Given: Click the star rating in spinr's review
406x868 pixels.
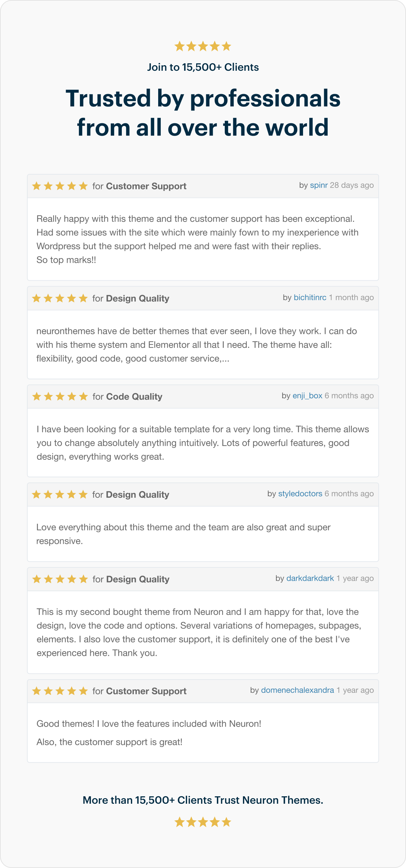Looking at the screenshot, I should [60, 186].
